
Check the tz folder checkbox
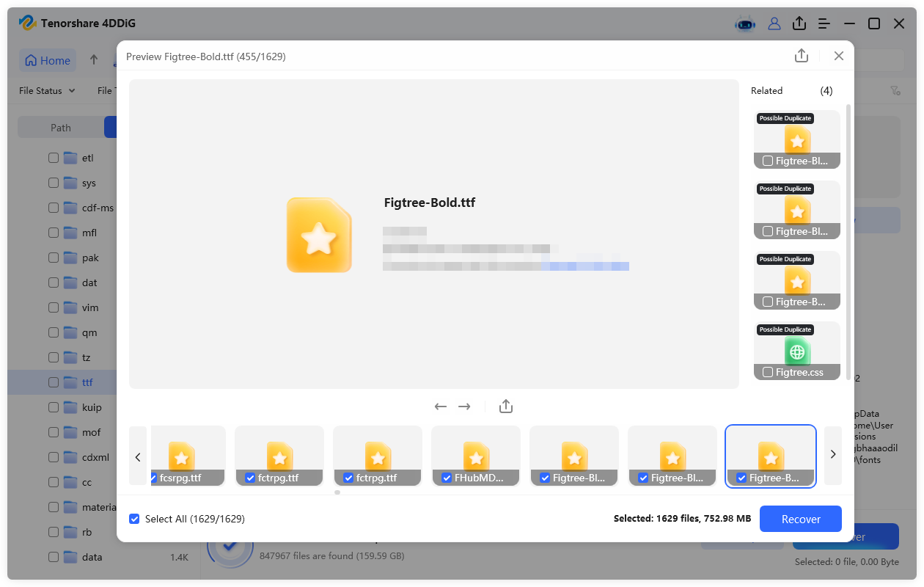click(54, 357)
